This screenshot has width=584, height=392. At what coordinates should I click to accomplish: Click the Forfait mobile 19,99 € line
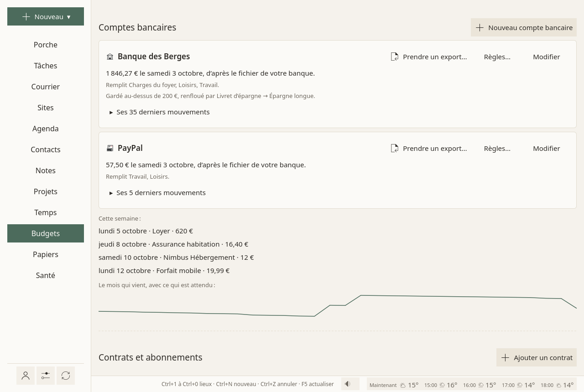pyautogui.click(x=164, y=271)
